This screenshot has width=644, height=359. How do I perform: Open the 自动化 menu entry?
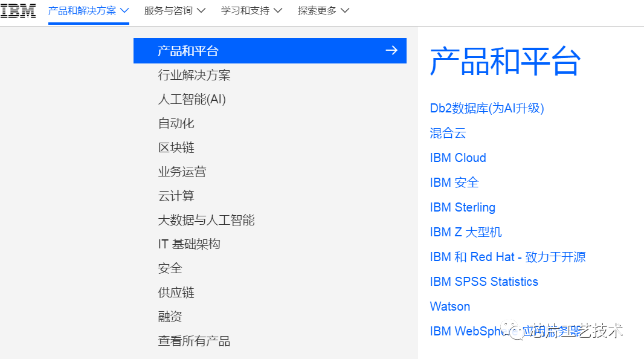click(x=176, y=123)
